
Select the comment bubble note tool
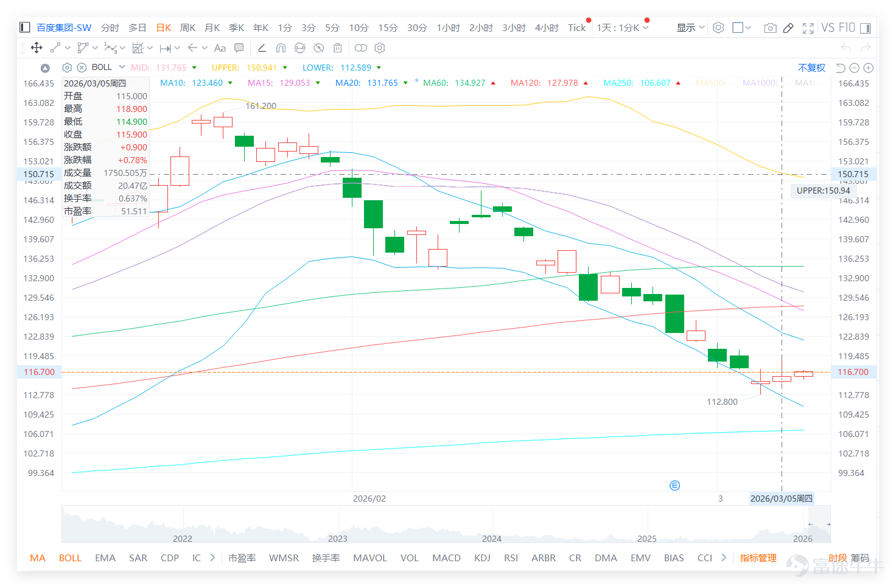tap(239, 48)
